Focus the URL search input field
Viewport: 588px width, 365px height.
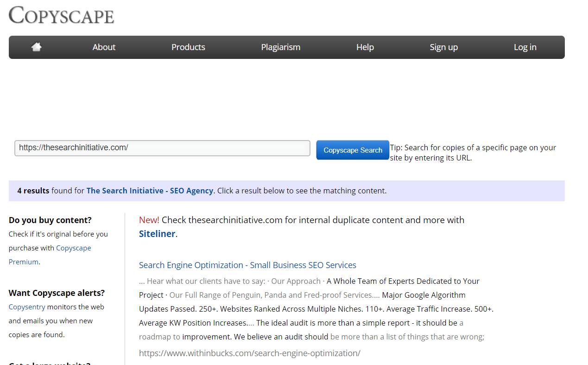point(162,148)
